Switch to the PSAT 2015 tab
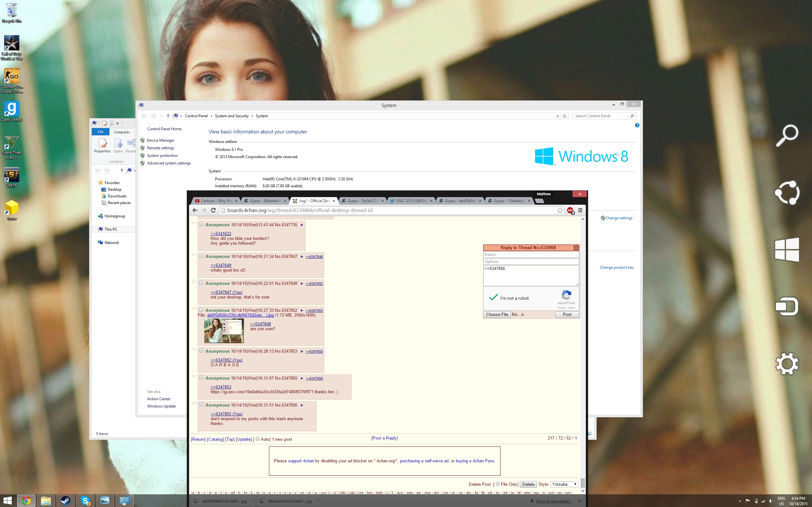Image resolution: width=812 pixels, height=507 pixels. (x=411, y=201)
